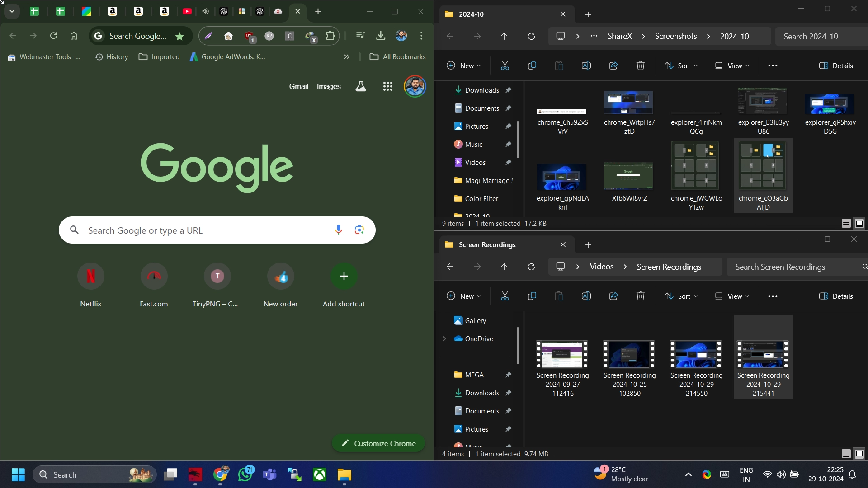Click the Google search input field

[217, 230]
